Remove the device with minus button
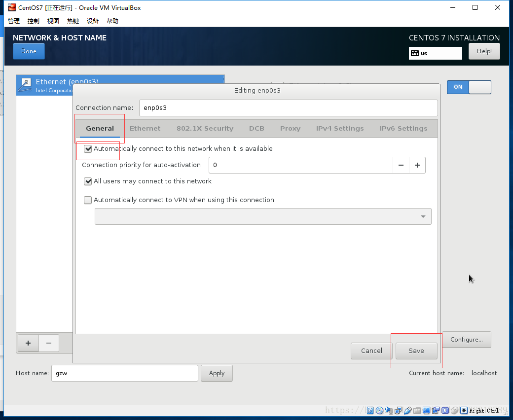513x420 pixels. tap(49, 343)
